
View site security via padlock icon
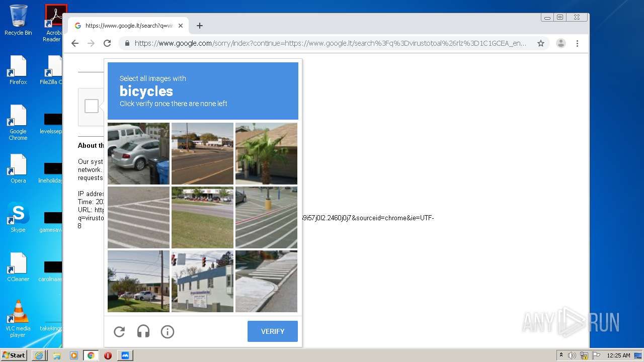(127, 43)
